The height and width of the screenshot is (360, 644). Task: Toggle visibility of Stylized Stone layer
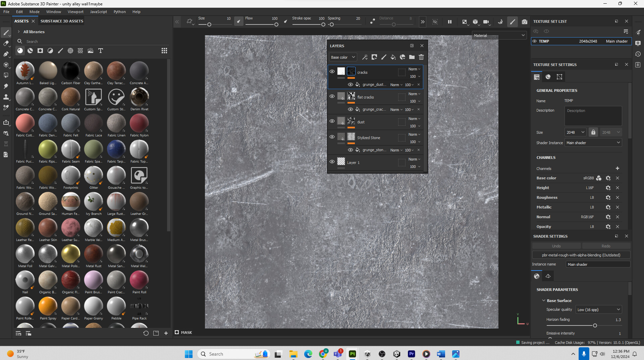tap(332, 137)
